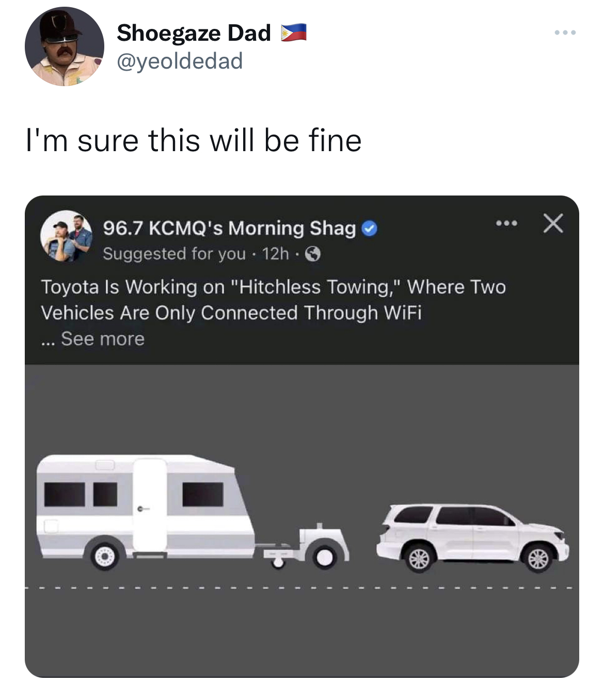Click the verified badge beside 96.7 KCMQ's Morning Shag
Screen dimensions: 604x700
(369, 228)
